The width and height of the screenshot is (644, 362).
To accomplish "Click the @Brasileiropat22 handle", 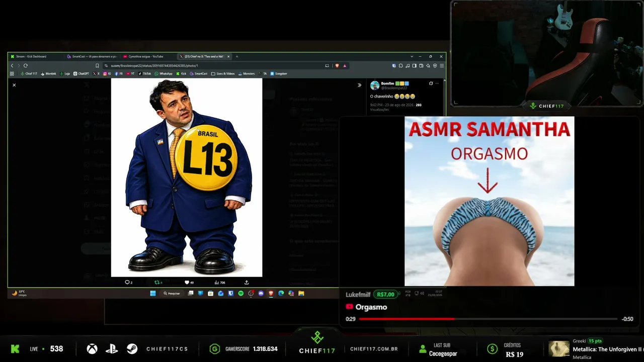I will pos(393,88).
